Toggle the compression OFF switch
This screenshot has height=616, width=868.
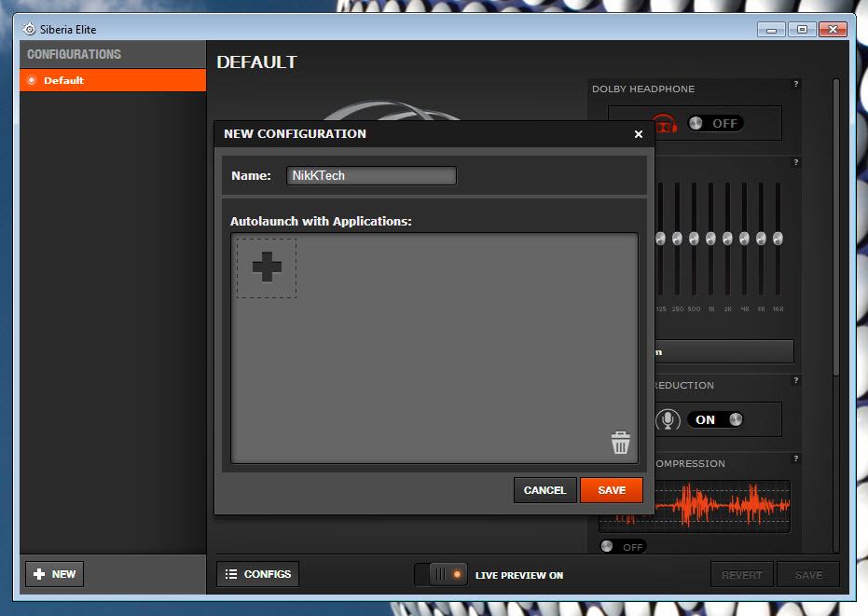click(624, 547)
